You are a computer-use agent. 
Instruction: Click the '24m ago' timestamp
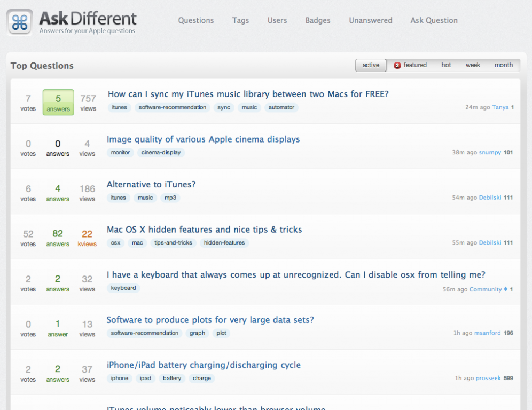coord(478,107)
